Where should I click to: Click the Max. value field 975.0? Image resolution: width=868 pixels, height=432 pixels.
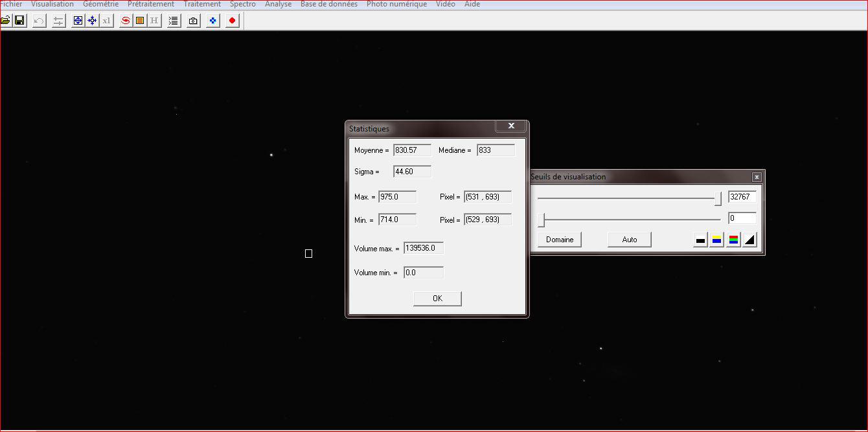click(398, 197)
